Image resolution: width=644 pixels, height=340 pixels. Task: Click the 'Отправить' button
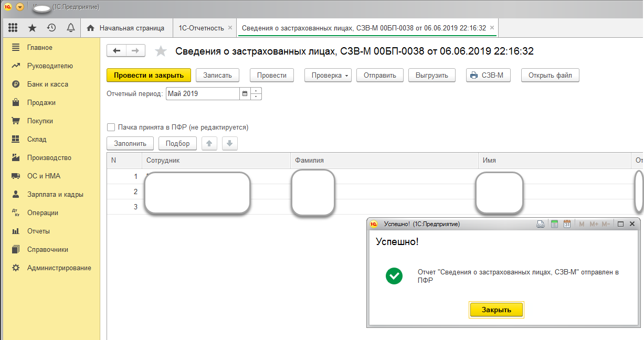(379, 75)
